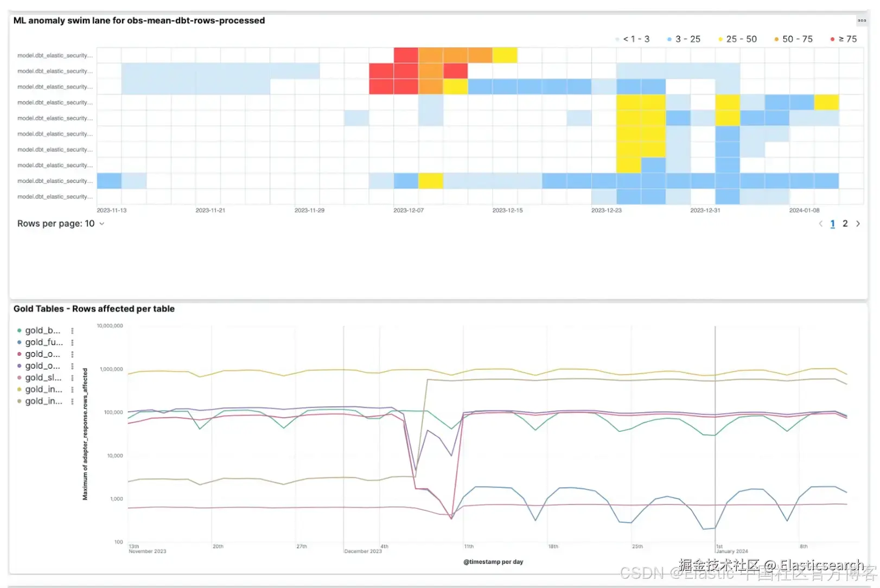Click the 3 - 25 severity legend label

point(688,39)
